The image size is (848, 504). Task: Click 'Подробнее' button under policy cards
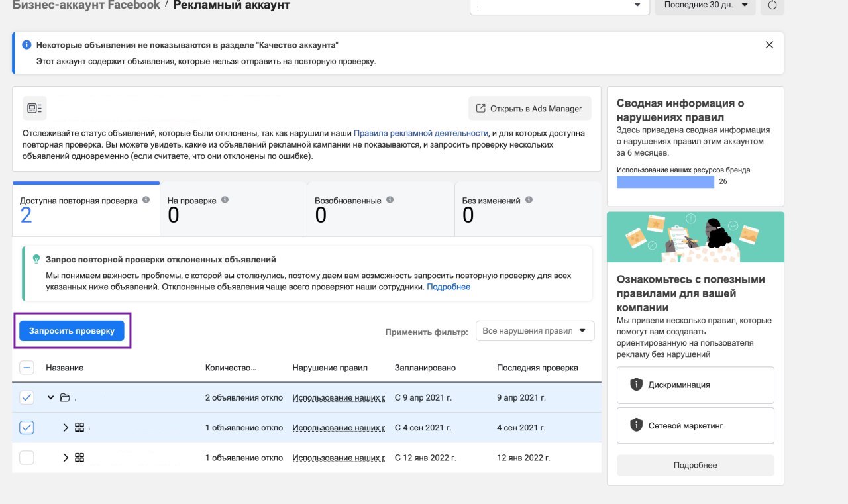tap(695, 465)
